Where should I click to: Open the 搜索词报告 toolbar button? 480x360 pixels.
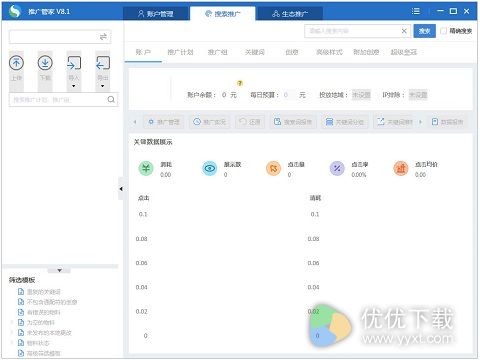point(293,122)
